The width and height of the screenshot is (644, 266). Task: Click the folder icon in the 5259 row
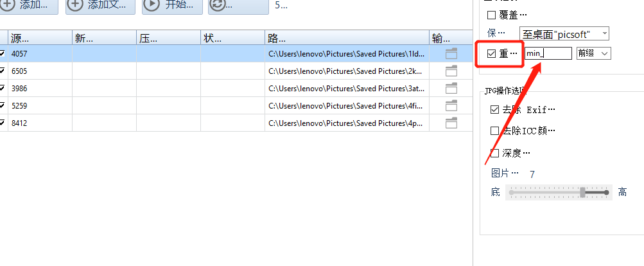click(451, 106)
